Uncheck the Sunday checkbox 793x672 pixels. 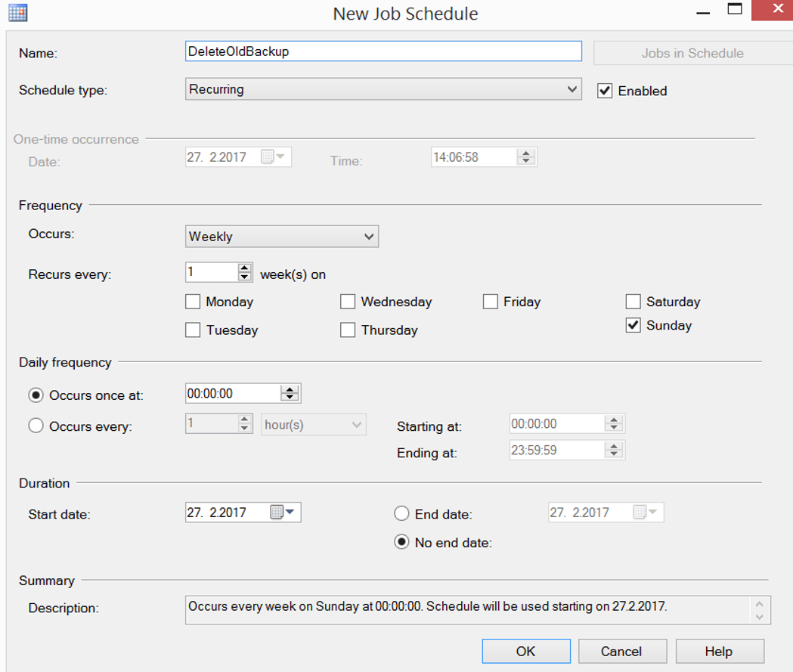coord(633,325)
